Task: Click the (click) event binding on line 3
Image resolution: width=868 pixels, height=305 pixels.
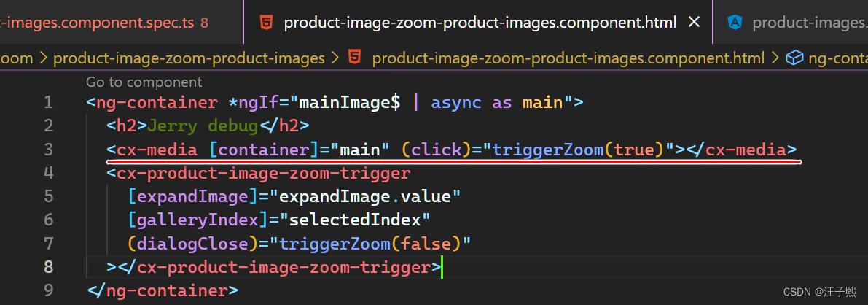Action: [436, 150]
